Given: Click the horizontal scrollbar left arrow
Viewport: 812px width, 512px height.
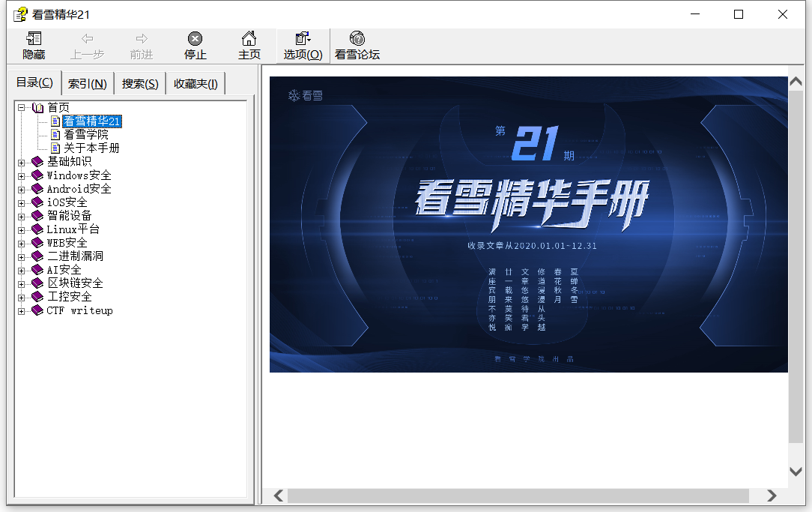Looking at the screenshot, I should click(x=279, y=496).
